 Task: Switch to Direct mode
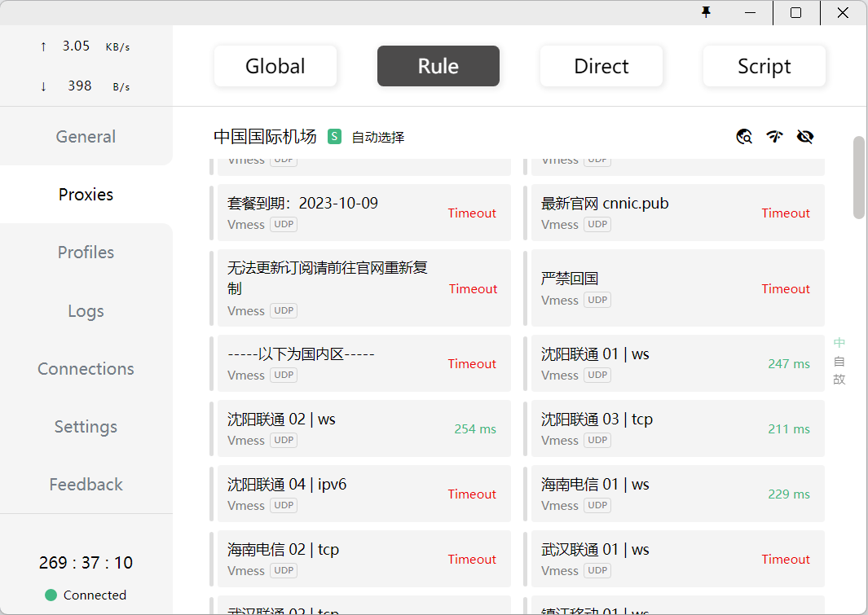[x=601, y=66]
